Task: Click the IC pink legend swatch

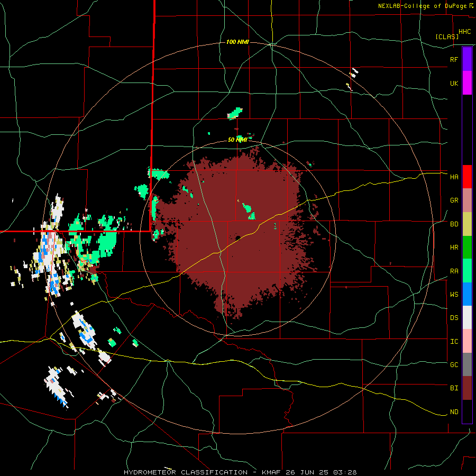Action: (x=467, y=341)
